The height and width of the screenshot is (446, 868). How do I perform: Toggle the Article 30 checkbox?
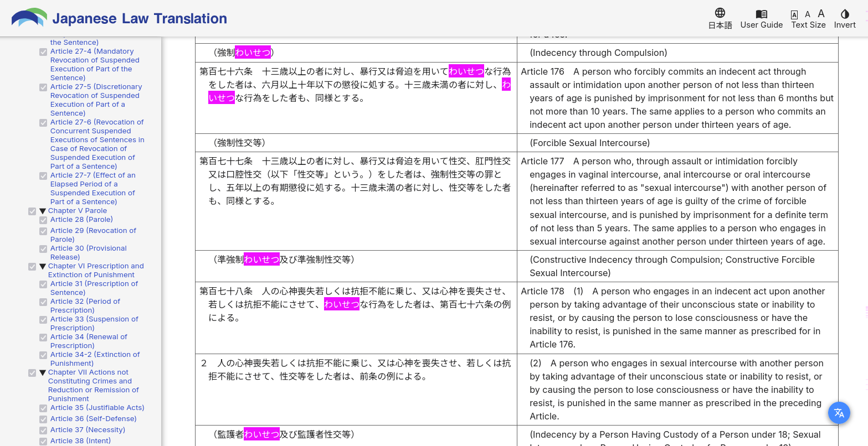(43, 249)
